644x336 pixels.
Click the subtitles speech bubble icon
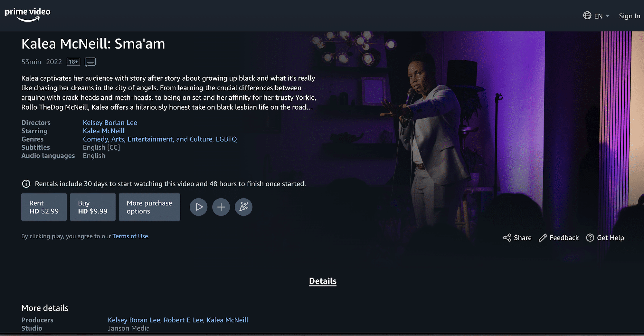[90, 62]
